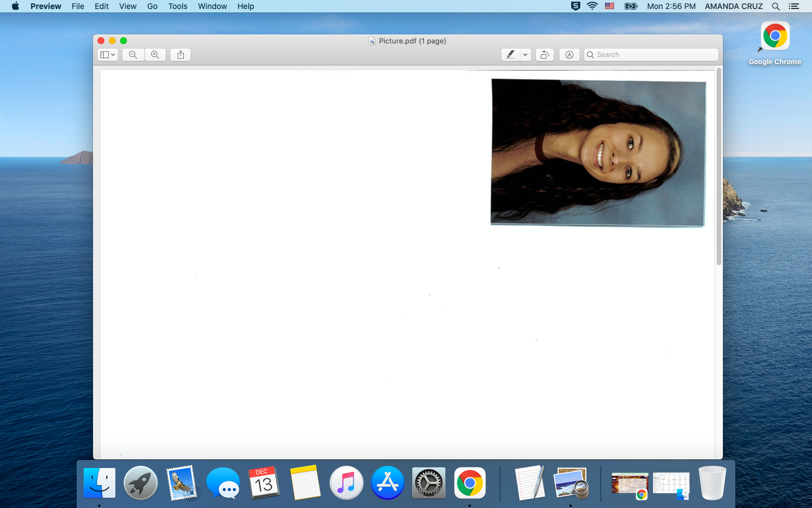Viewport: 812px width, 508px height.
Task: Open the Window menu
Action: coord(213,6)
